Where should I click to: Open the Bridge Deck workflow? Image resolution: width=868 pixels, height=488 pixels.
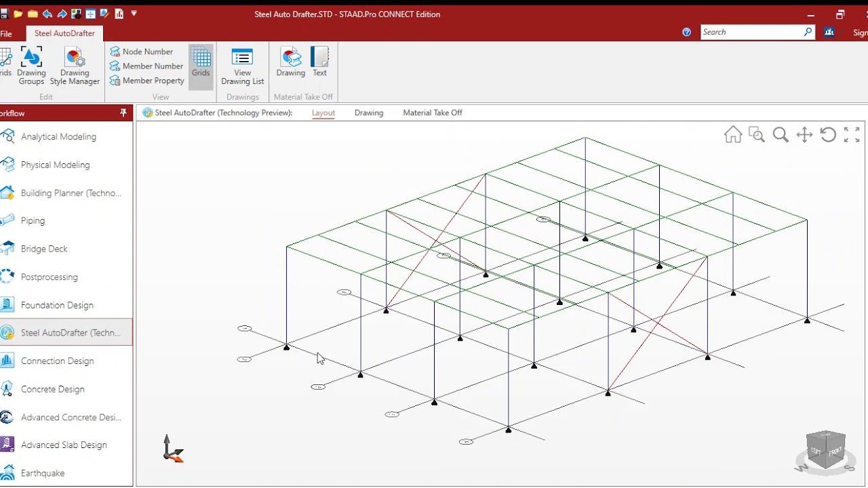point(66,249)
